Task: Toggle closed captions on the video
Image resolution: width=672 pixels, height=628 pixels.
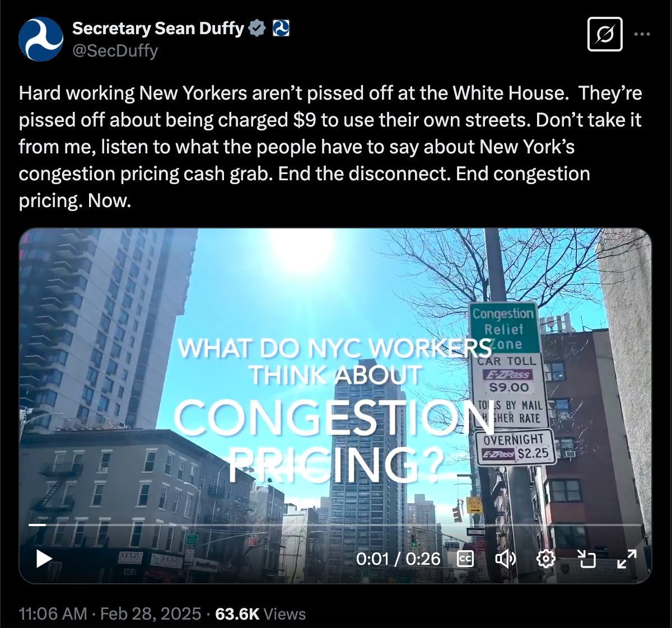Action: pyautogui.click(x=465, y=559)
